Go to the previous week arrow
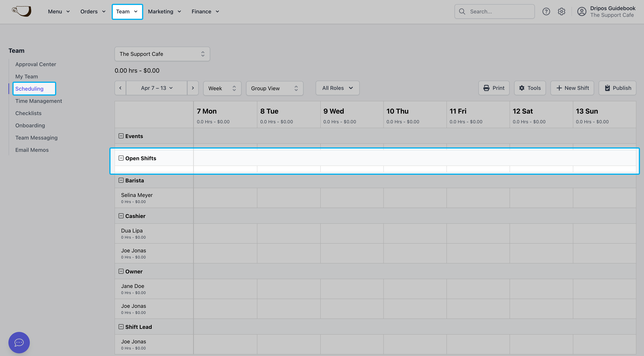 (x=120, y=88)
